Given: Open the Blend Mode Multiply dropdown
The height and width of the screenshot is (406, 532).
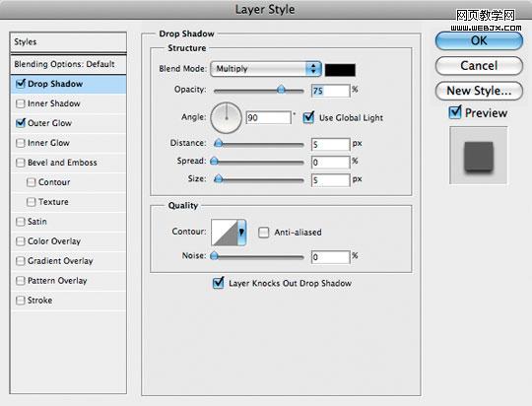Looking at the screenshot, I should point(266,69).
